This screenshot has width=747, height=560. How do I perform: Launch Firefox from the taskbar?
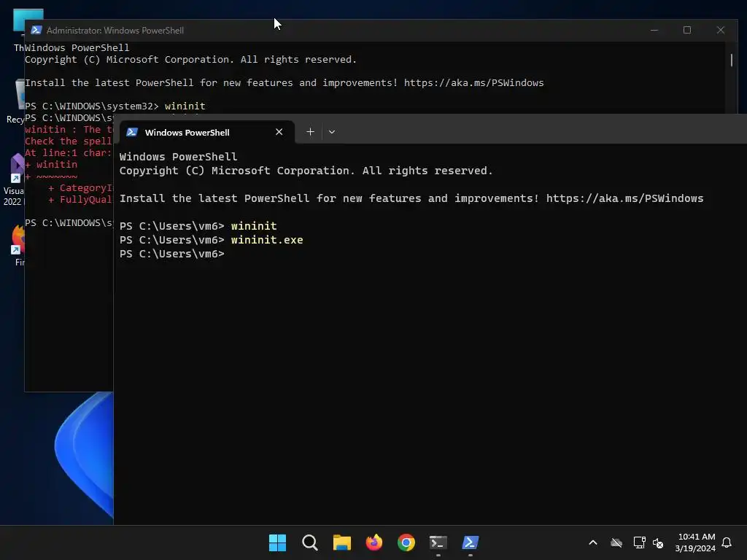tap(374, 542)
